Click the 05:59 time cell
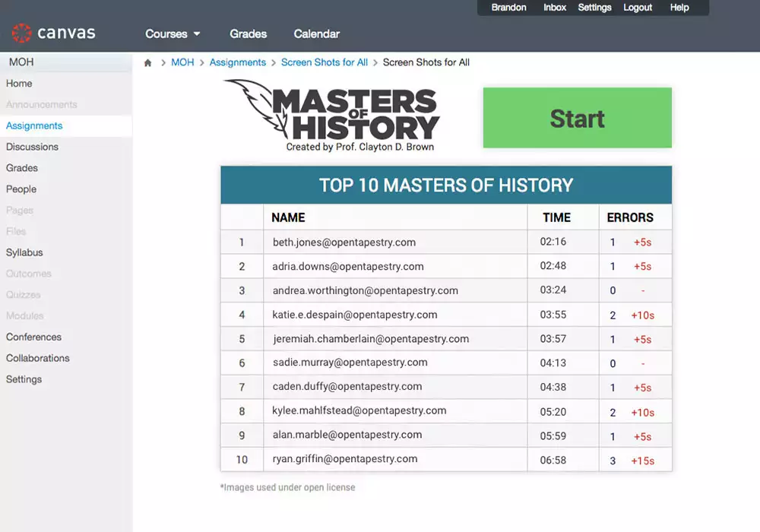Screen dimensions: 760x532 pyautogui.click(x=553, y=436)
